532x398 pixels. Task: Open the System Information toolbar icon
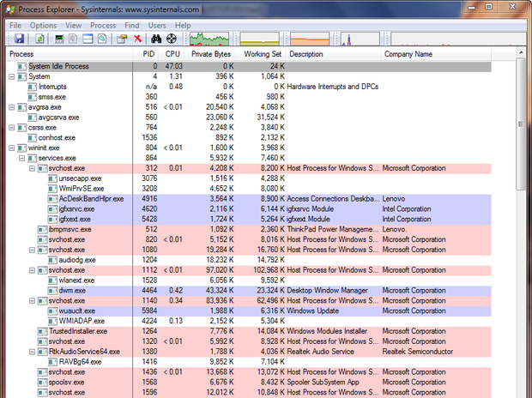(59, 39)
